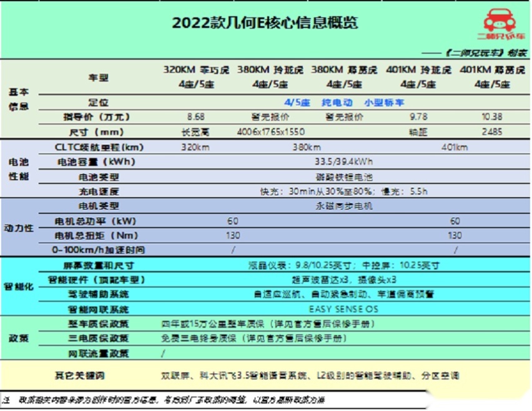This screenshot has height=411, width=532.
Task: Click the footnote line starting "注"
Action: coord(164,400)
